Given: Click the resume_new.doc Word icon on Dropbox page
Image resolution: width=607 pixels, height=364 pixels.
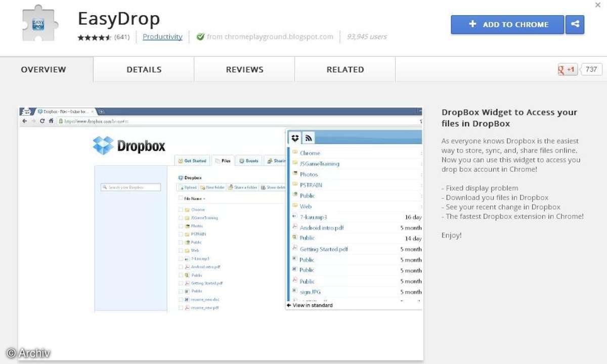Looking at the screenshot, I should 187,299.
